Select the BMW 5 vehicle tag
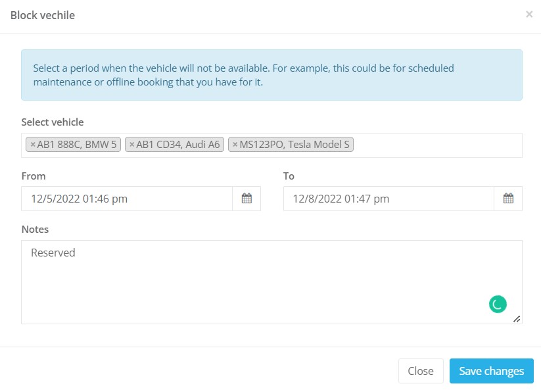541x392 pixels. click(77, 145)
